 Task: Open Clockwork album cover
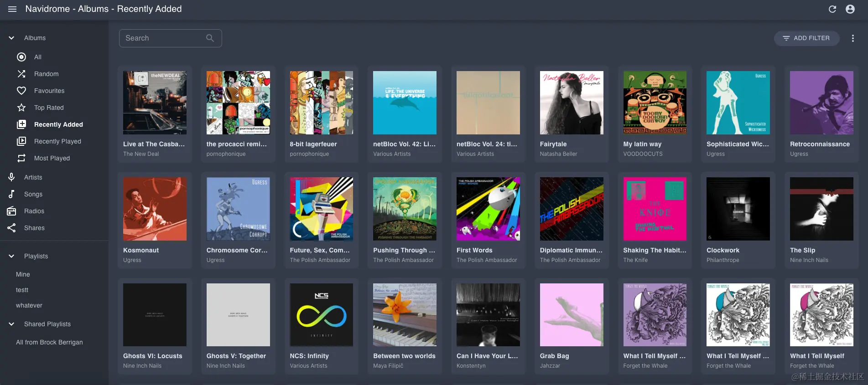tap(738, 209)
